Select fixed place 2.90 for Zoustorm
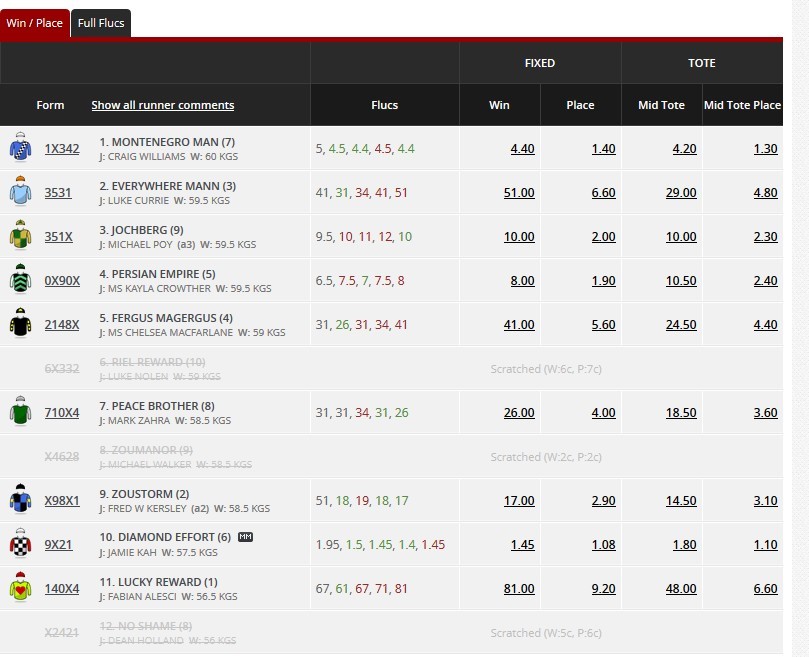The width and height of the screenshot is (809, 657). [x=603, y=501]
